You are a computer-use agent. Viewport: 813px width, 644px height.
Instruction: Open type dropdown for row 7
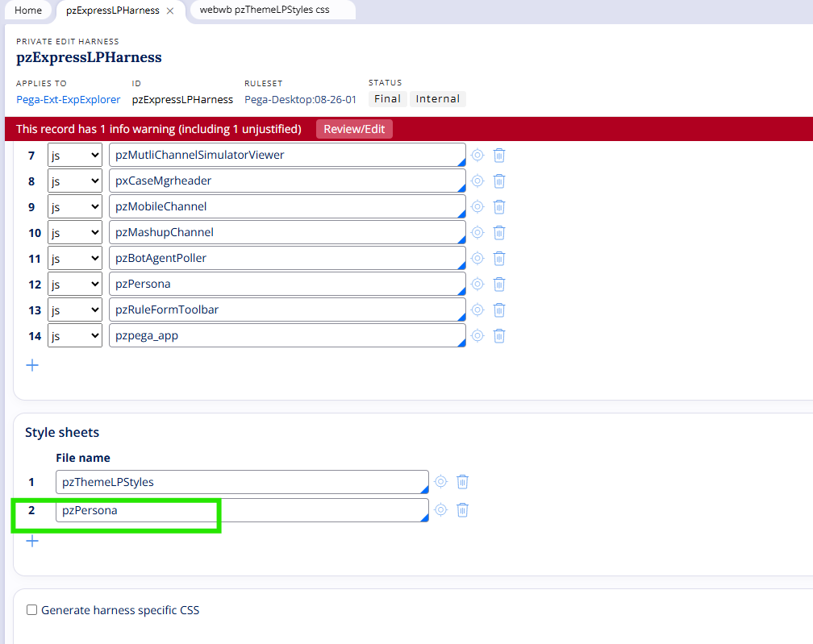coord(75,155)
